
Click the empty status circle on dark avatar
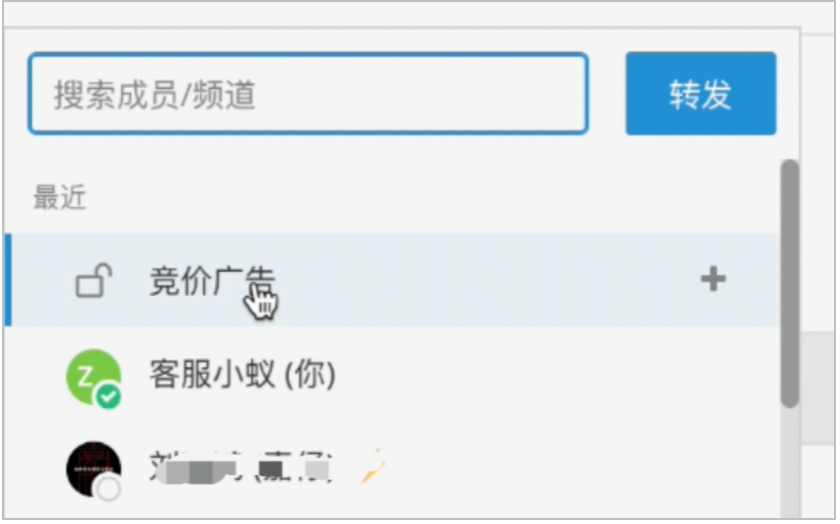click(108, 489)
